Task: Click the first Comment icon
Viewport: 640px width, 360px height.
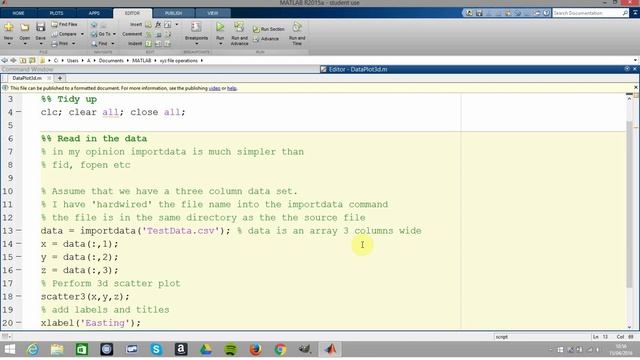Action: click(149, 34)
